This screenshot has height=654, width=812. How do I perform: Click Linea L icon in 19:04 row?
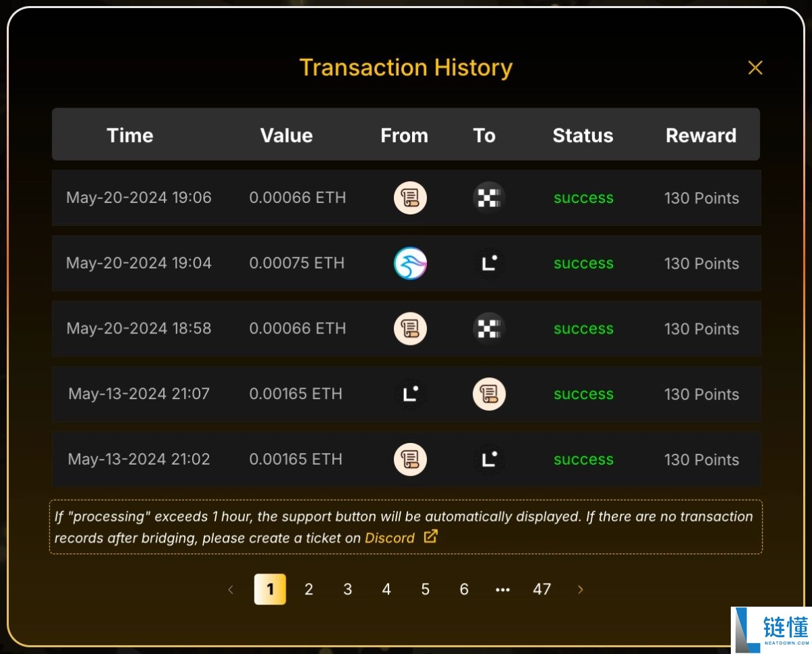pyautogui.click(x=489, y=264)
